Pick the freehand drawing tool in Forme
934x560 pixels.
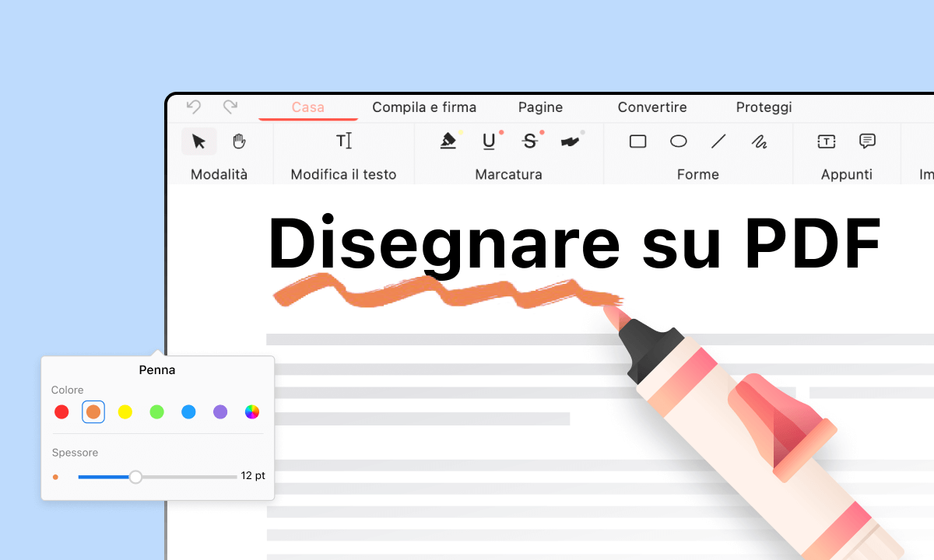[x=759, y=142]
